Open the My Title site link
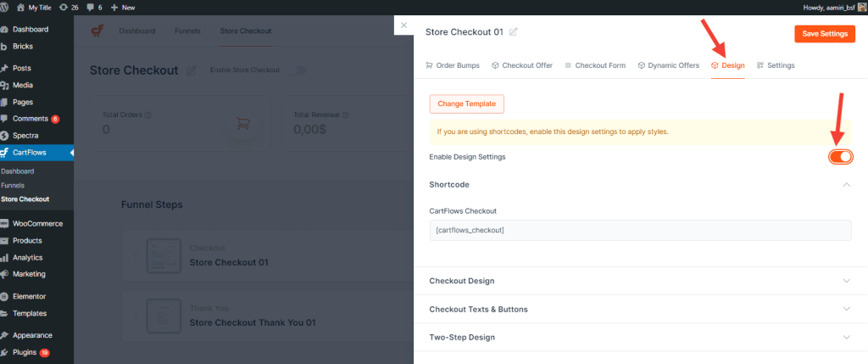Image resolution: width=868 pixels, height=364 pixels. tap(33, 7)
